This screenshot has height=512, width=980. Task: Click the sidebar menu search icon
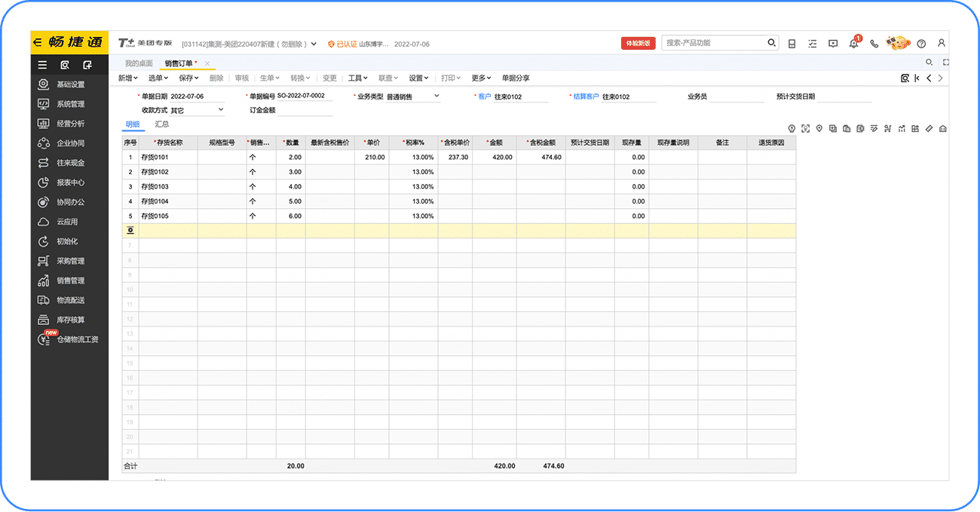coord(65,65)
